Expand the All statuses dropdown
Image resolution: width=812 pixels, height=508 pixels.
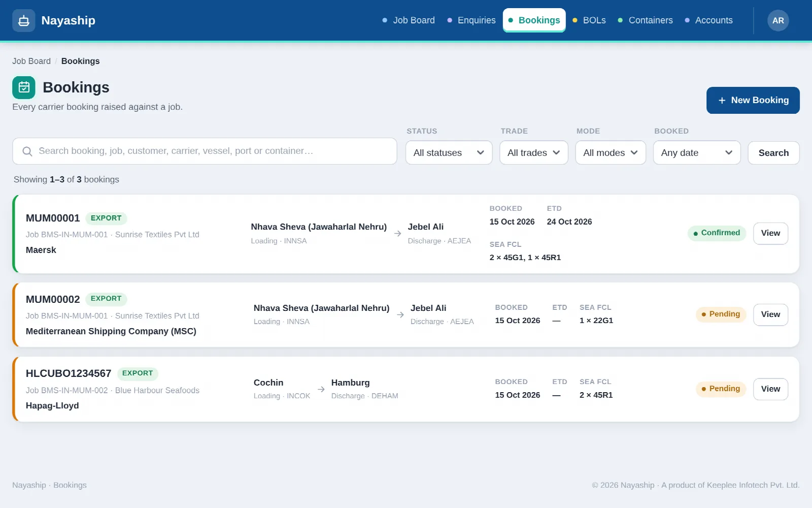[x=449, y=153]
